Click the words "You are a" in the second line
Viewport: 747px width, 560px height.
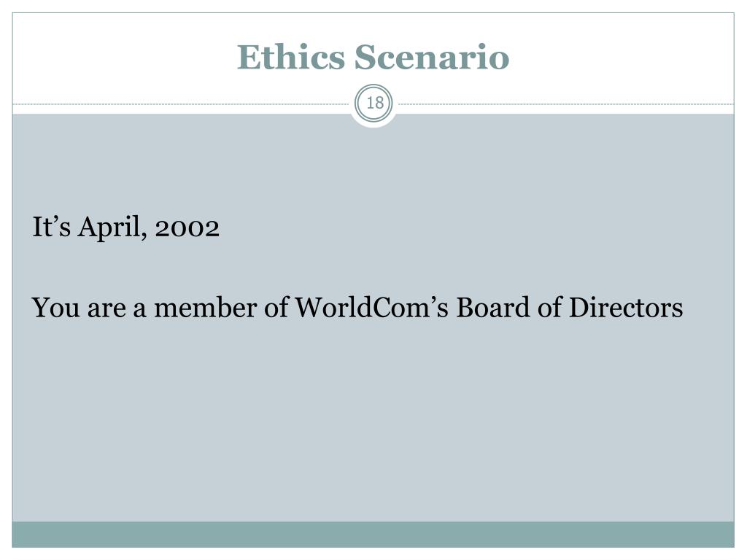click(x=88, y=307)
